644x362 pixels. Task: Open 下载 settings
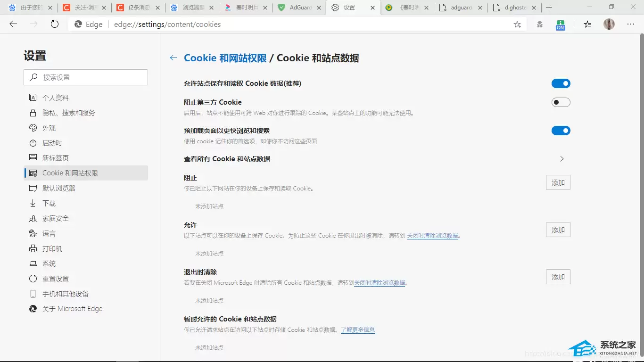coord(86,203)
